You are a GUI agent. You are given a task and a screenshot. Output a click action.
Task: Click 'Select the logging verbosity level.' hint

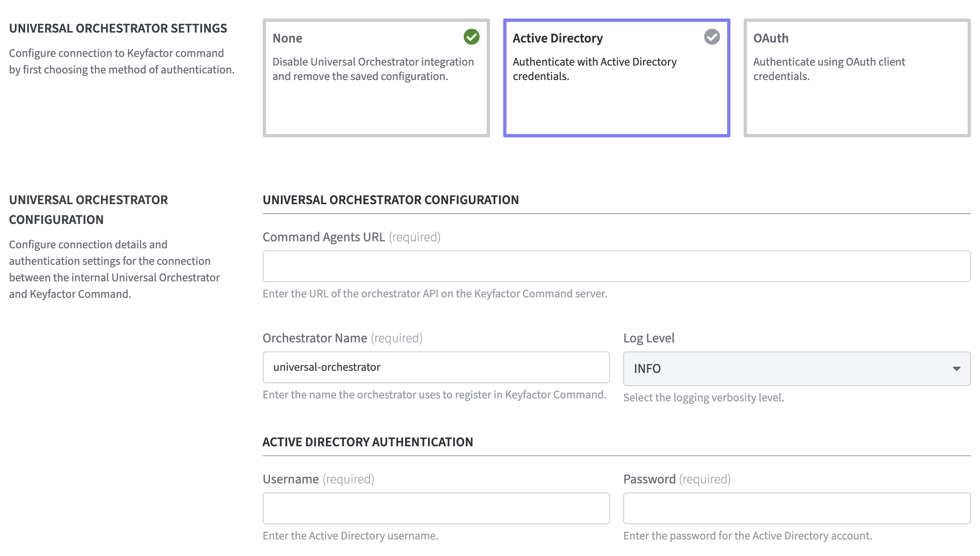point(703,398)
